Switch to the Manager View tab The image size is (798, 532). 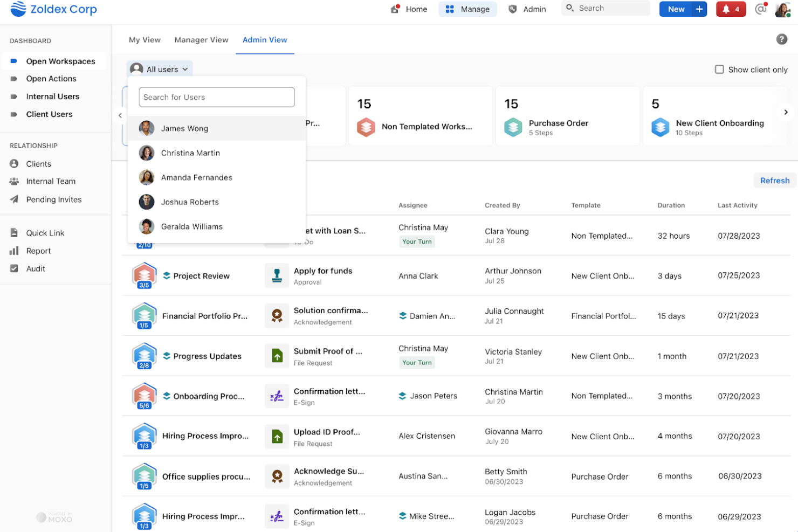(x=201, y=40)
